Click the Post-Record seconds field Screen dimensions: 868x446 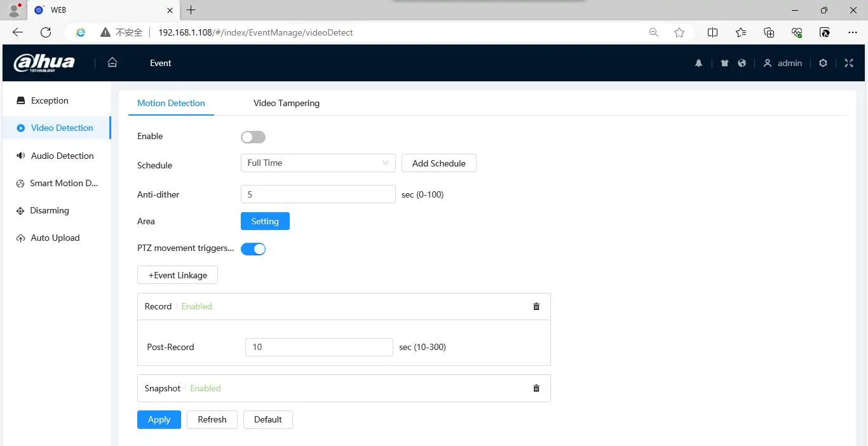click(319, 347)
